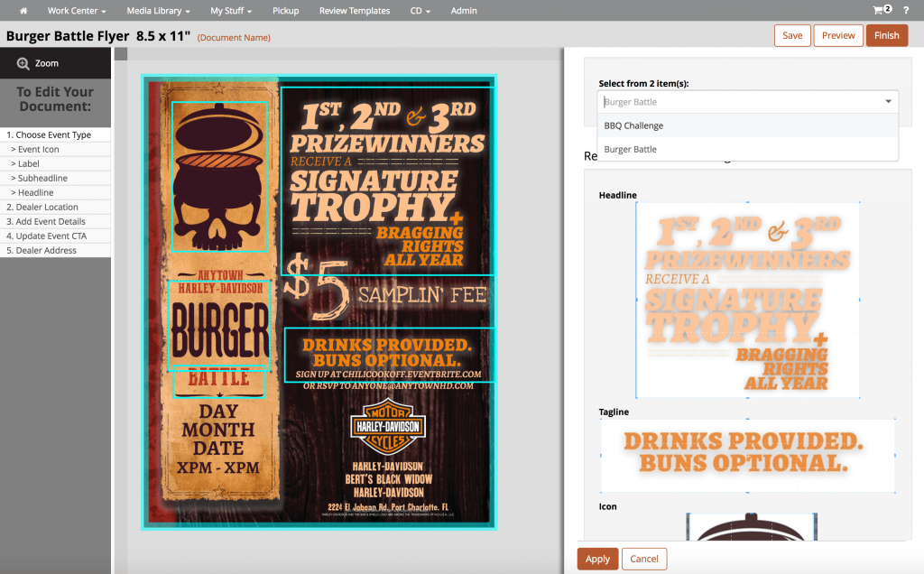Cancel the selection panel

pos(644,559)
